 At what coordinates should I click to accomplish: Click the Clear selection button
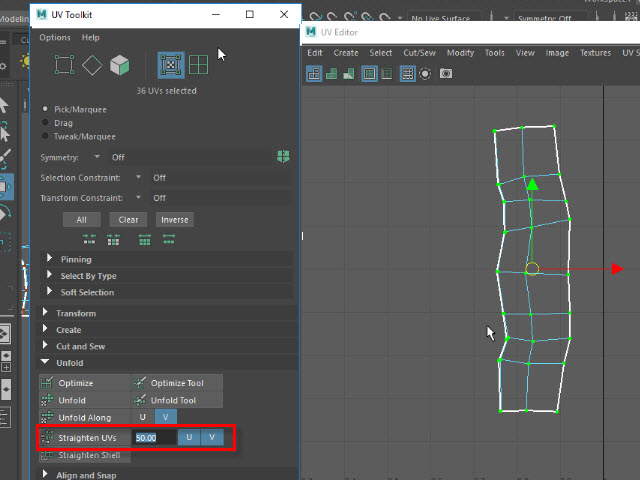(128, 219)
